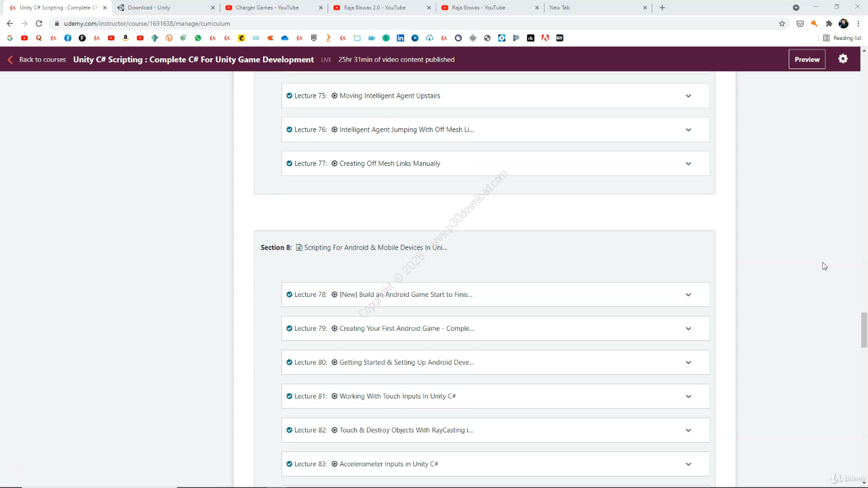
Task: Close the Charger Games - YouTube tab
Action: [x=321, y=7]
